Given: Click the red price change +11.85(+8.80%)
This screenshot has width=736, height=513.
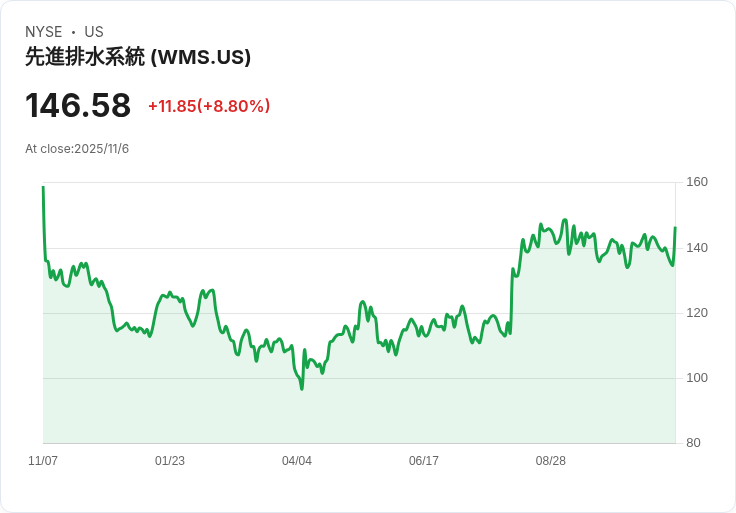Looking at the screenshot, I should pyautogui.click(x=209, y=106).
